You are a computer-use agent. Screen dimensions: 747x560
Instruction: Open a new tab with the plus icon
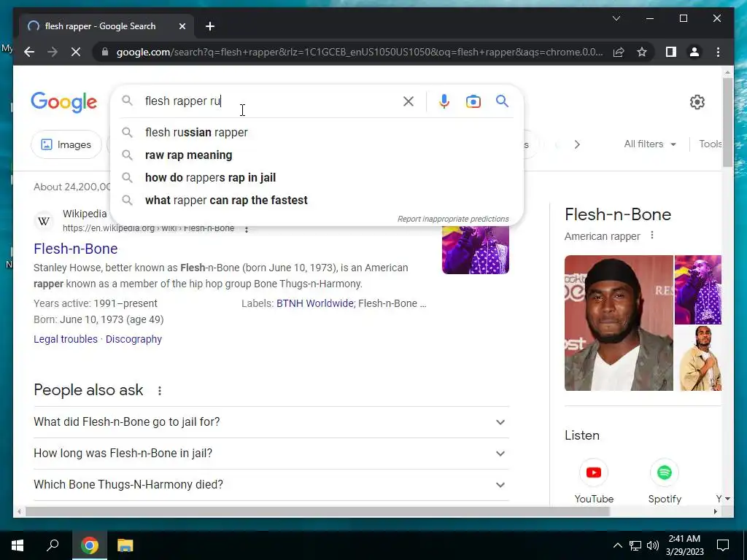210,26
